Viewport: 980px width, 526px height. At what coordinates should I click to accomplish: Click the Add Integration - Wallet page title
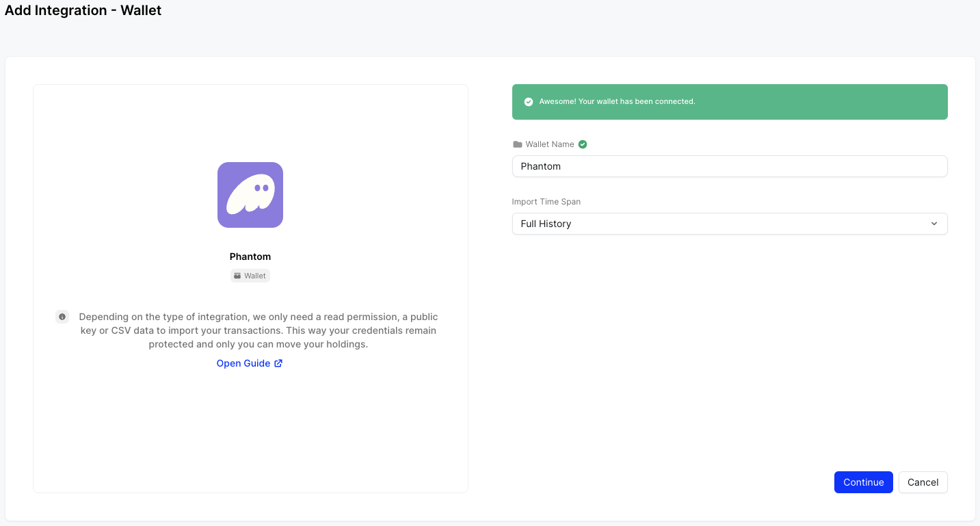(83, 10)
